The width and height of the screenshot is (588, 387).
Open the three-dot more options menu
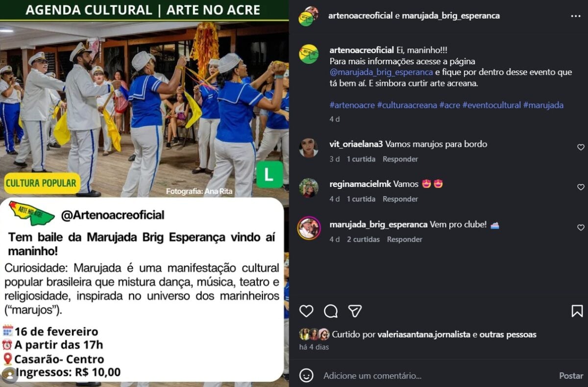[575, 16]
